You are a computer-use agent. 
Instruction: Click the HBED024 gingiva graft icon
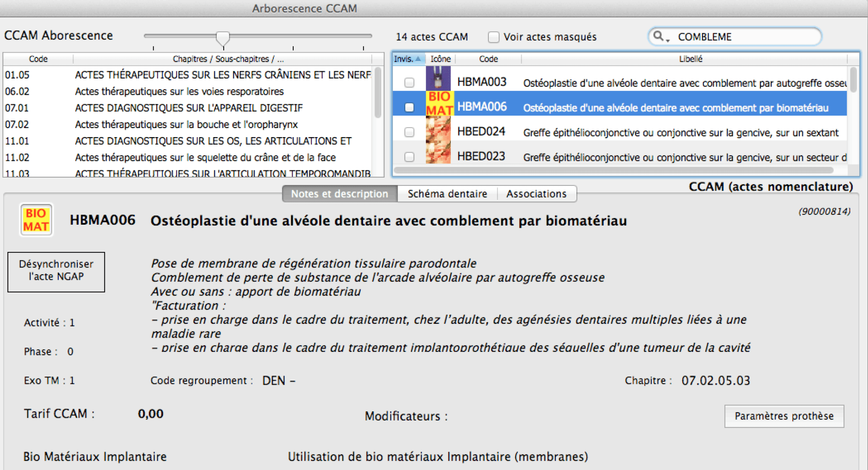tap(438, 129)
